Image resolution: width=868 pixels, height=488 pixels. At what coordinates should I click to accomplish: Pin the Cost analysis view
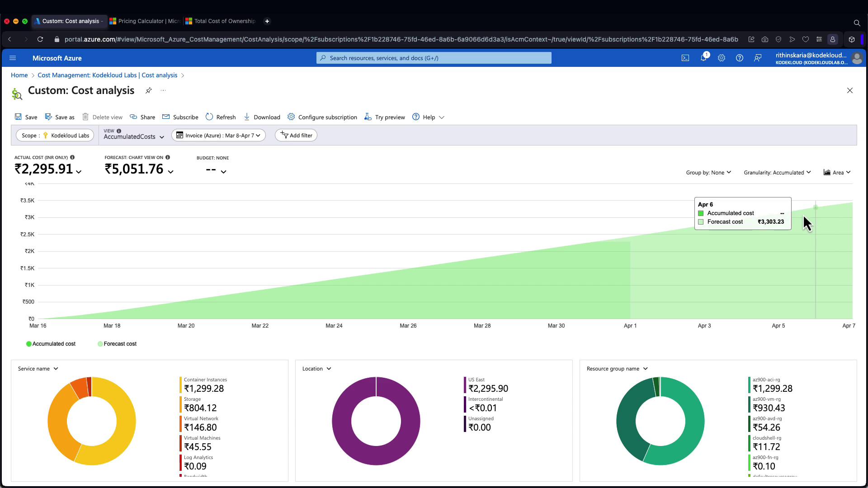148,90
